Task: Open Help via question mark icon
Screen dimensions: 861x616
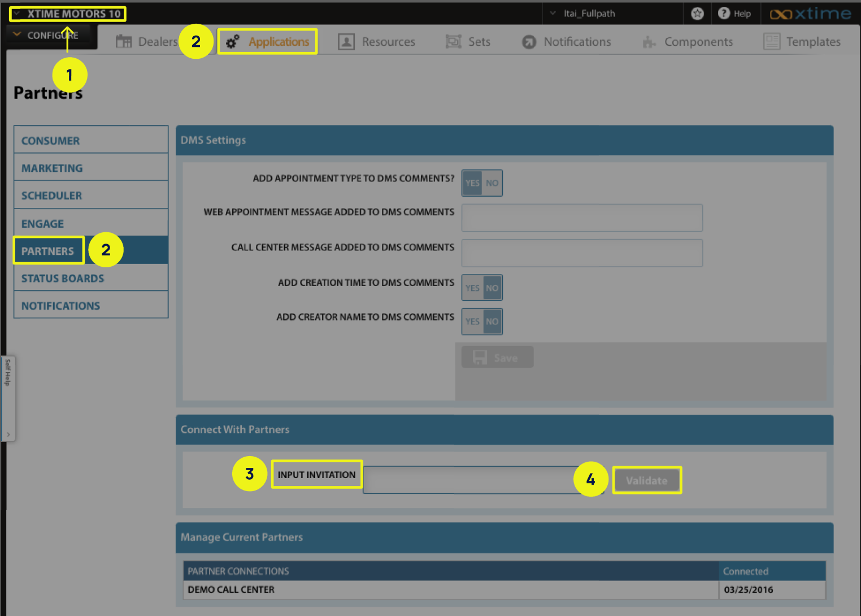Action: [724, 13]
